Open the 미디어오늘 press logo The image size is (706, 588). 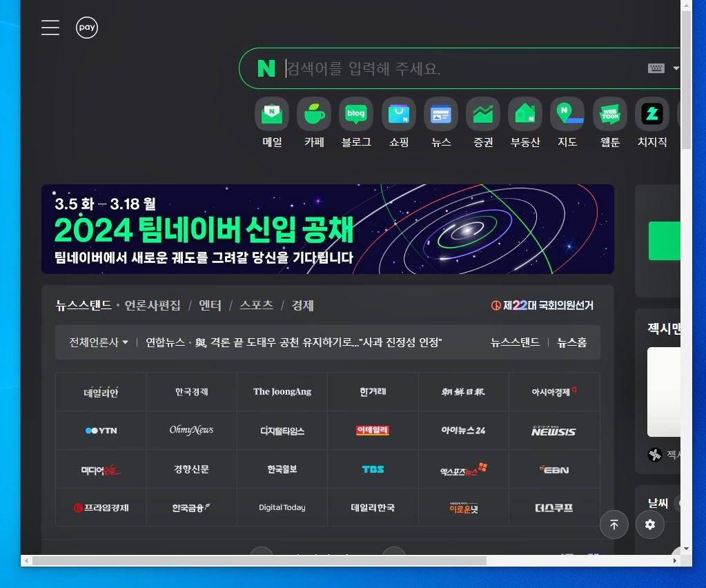click(101, 469)
